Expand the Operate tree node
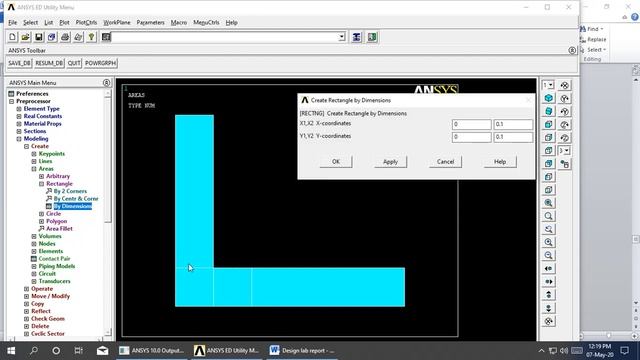640x360 pixels. point(27,289)
